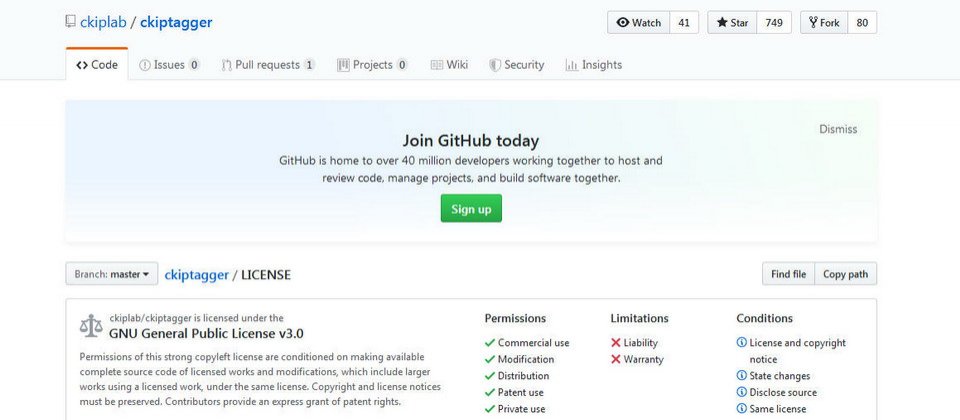Click info icon beside Disclose source

point(741,392)
